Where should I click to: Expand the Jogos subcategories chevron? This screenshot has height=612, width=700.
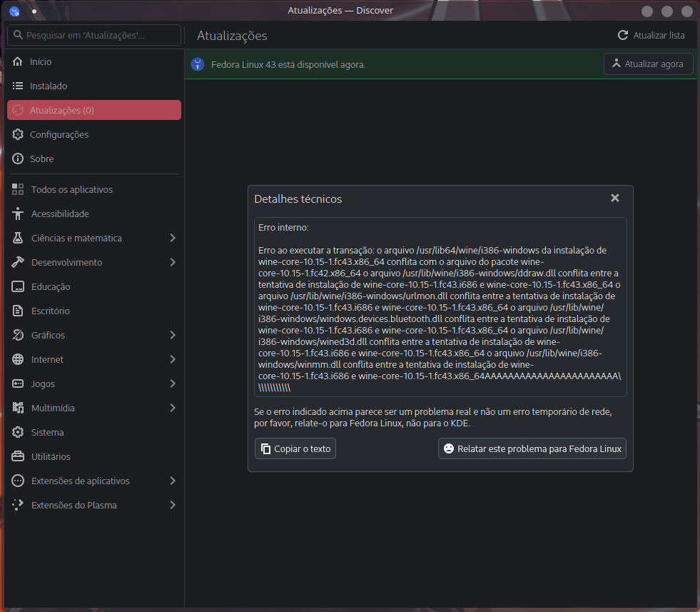click(173, 384)
